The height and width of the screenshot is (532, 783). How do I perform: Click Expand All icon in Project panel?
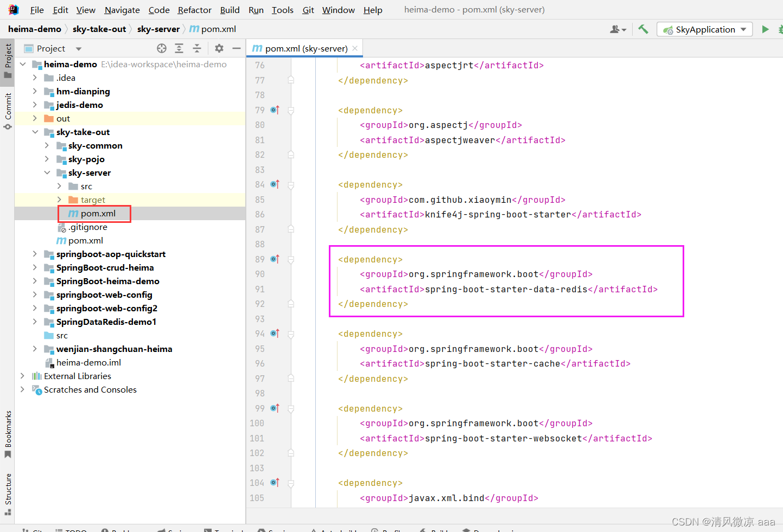(179, 48)
